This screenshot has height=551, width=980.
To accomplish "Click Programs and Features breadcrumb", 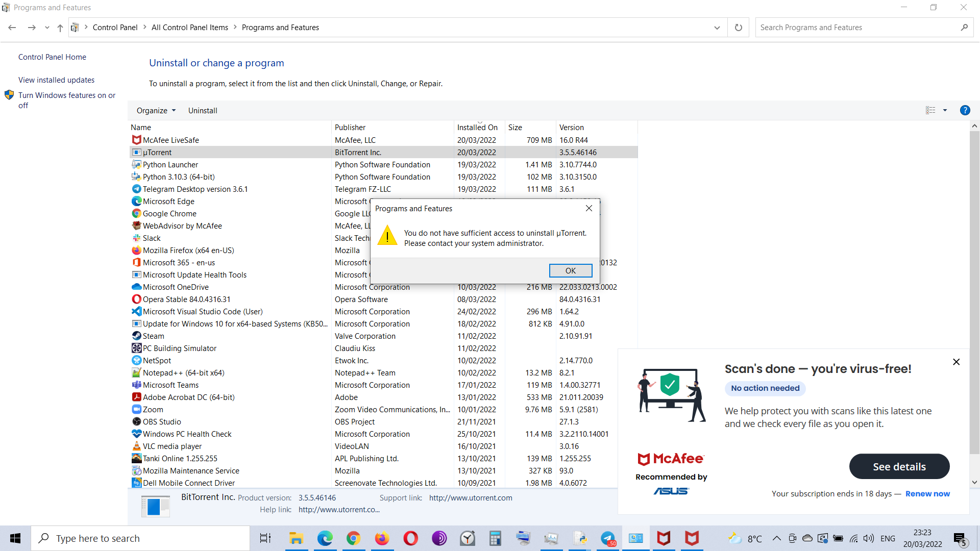I will (280, 28).
